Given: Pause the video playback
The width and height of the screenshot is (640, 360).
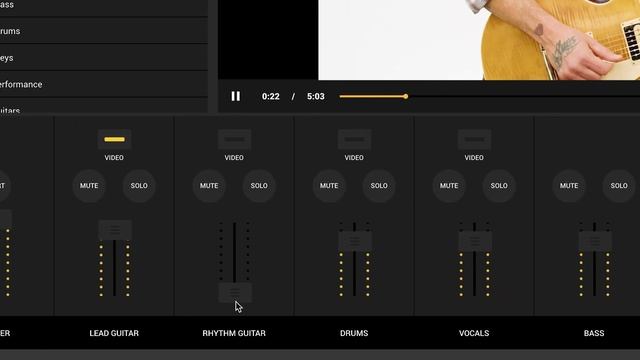Looking at the screenshot, I should tap(236, 96).
